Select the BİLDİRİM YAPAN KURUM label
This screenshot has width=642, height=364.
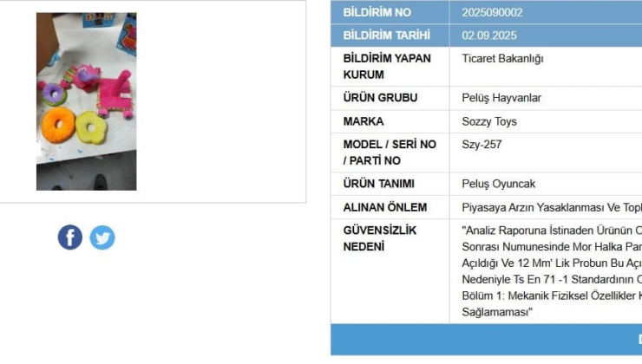click(387, 66)
